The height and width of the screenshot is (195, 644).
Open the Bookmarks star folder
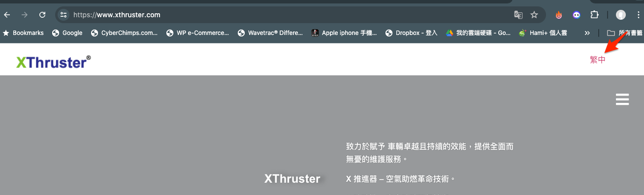pyautogui.click(x=23, y=33)
